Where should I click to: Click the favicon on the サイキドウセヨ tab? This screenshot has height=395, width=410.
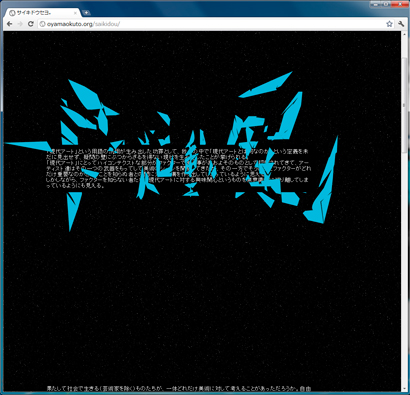12,13
